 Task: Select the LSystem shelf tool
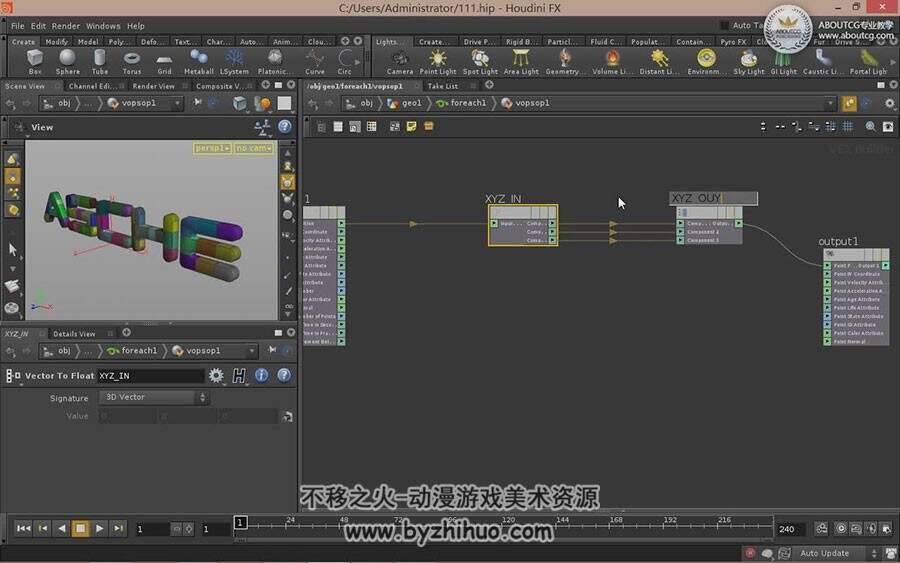(x=234, y=62)
